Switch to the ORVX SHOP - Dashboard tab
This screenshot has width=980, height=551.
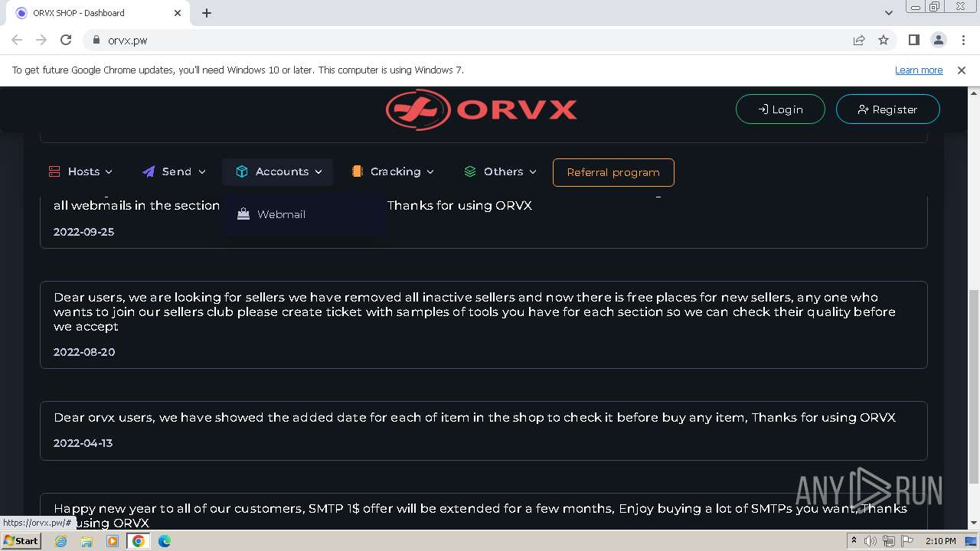[x=98, y=13]
